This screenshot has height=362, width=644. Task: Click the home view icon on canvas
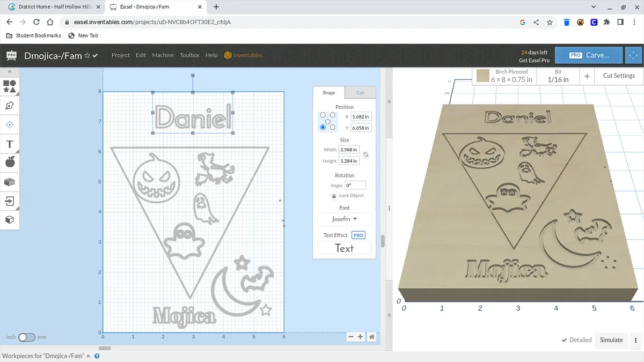tap(371, 337)
